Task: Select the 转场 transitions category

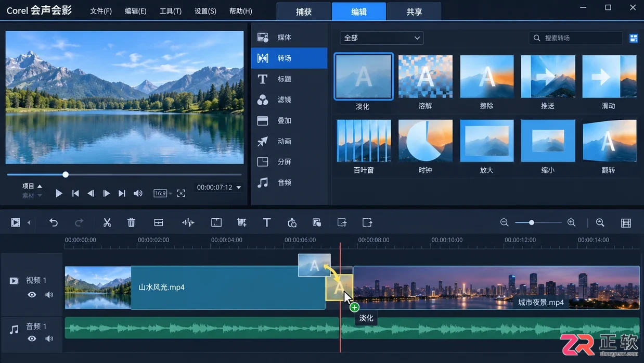Action: coord(289,58)
